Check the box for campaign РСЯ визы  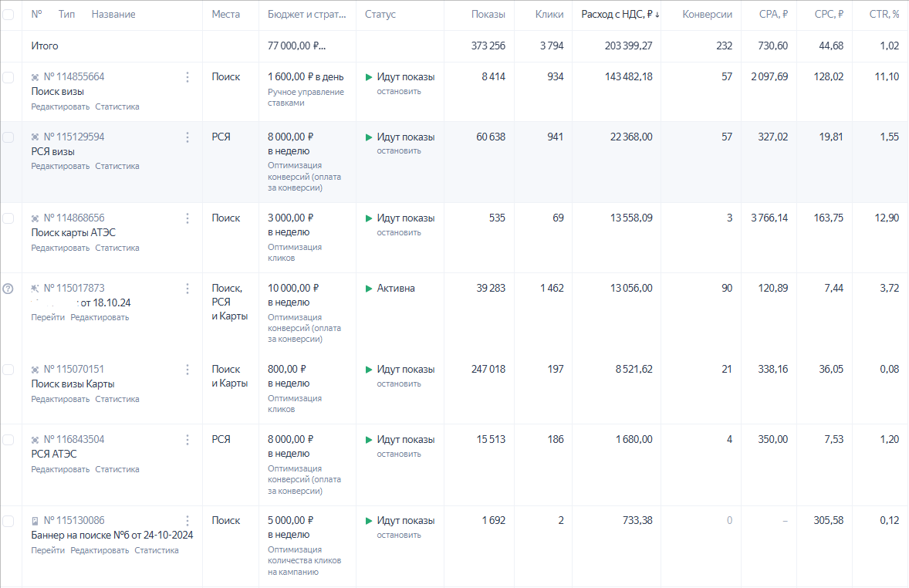pyautogui.click(x=8, y=137)
